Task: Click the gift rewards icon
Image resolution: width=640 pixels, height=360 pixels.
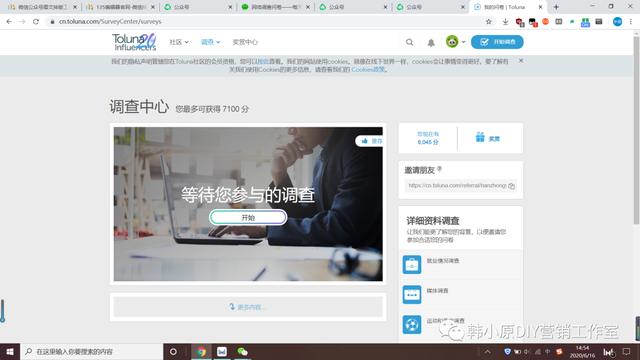Action: pyautogui.click(x=480, y=137)
